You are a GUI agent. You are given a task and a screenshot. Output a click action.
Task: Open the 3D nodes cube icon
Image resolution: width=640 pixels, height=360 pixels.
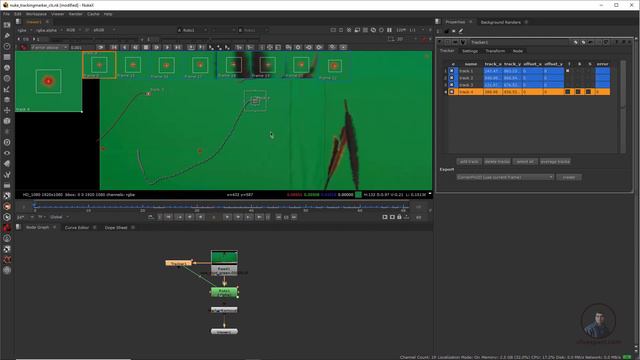click(x=7, y=121)
